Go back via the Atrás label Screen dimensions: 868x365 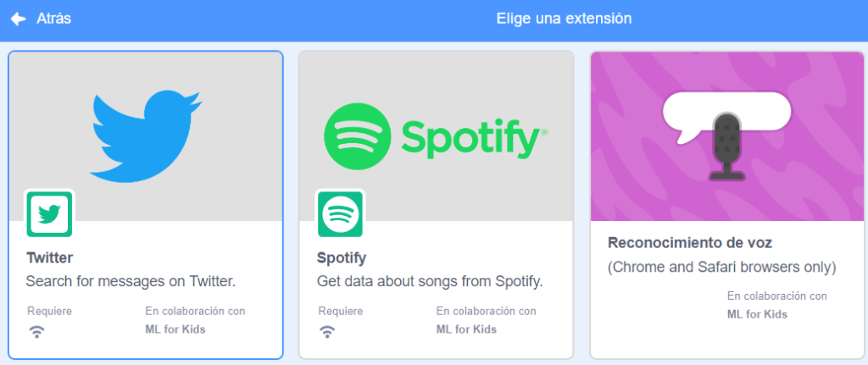point(53,19)
